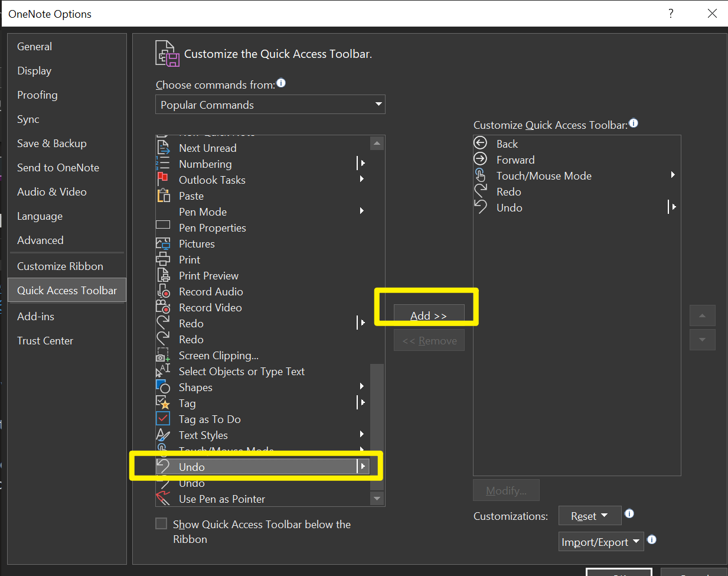Image resolution: width=728 pixels, height=576 pixels.
Task: Select the Undo entry in right list
Action: coord(577,207)
